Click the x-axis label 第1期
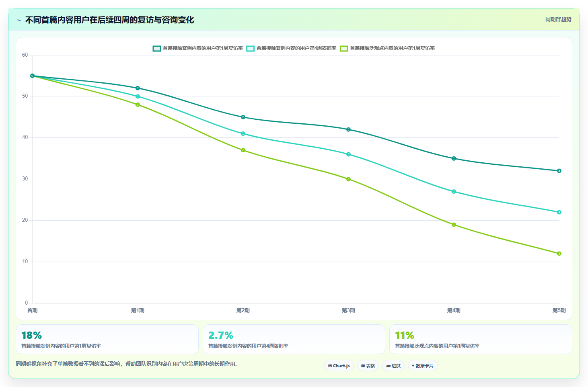Image resolution: width=588 pixels, height=387 pixels. tap(138, 310)
